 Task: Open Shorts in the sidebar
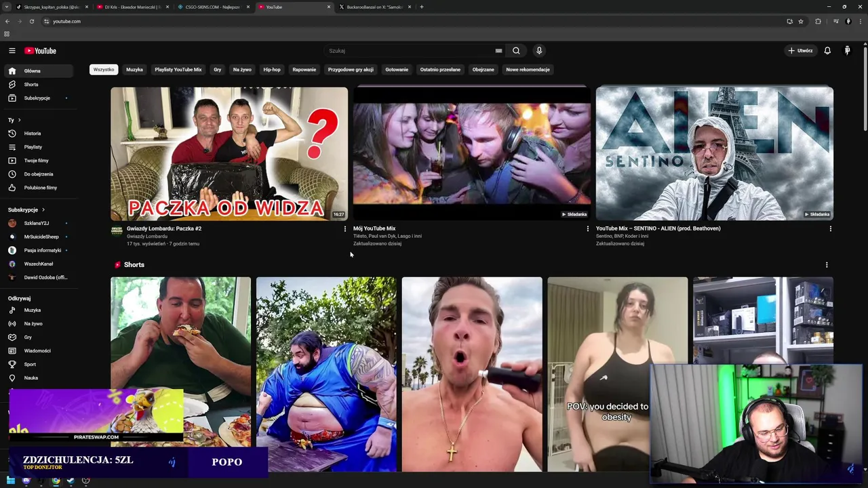click(38, 85)
